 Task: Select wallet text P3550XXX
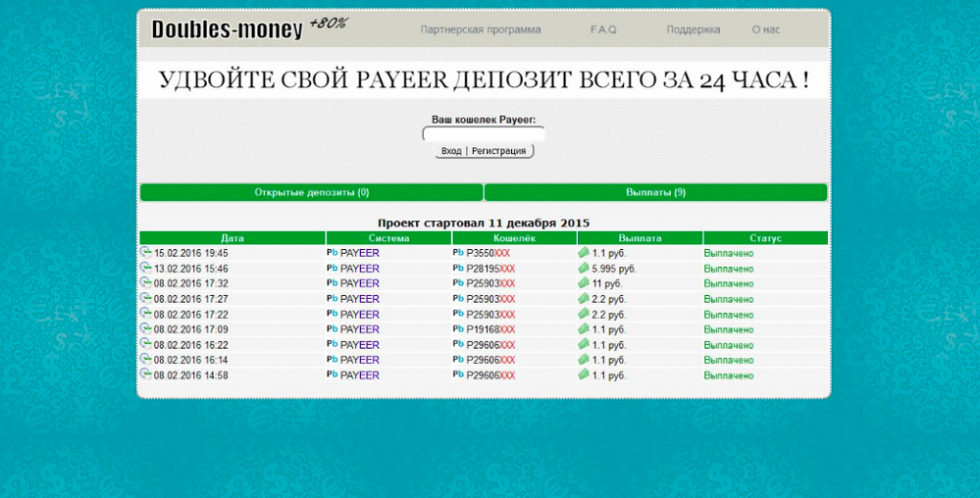[488, 254]
